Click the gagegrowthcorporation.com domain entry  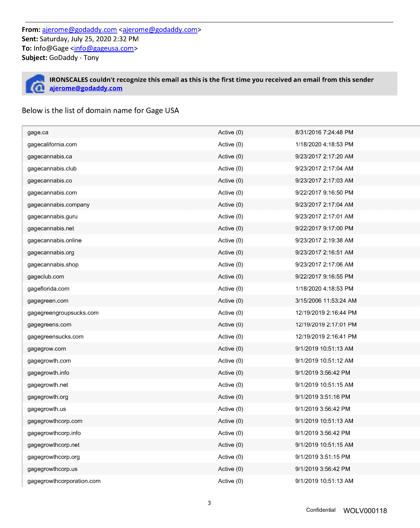64,481
